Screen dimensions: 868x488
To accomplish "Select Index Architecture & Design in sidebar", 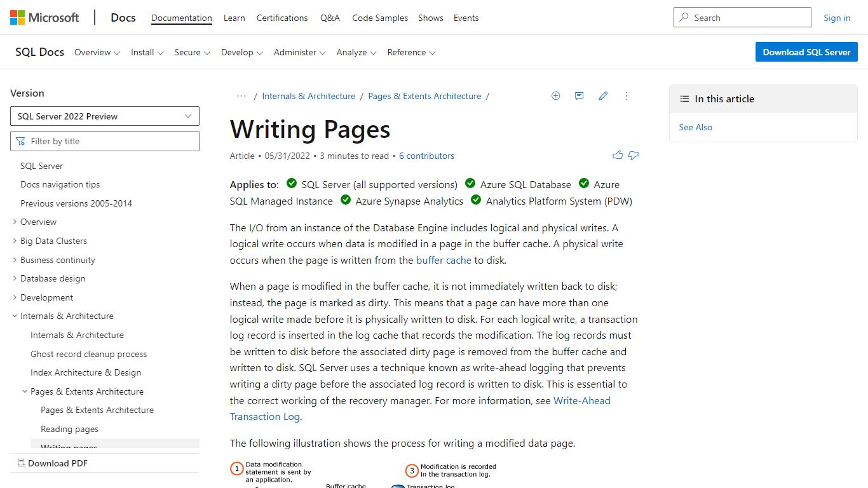I will coord(86,372).
